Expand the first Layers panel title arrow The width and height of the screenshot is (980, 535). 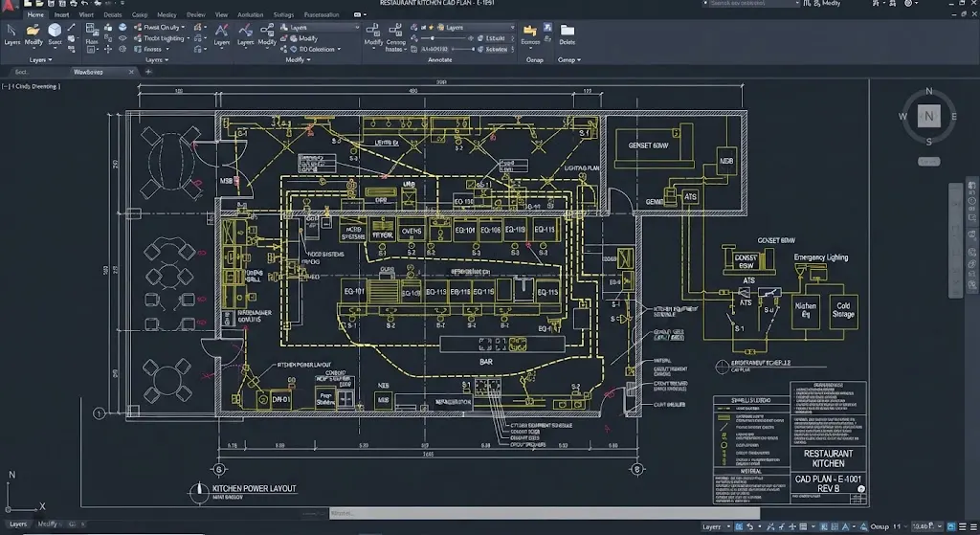click(x=50, y=60)
